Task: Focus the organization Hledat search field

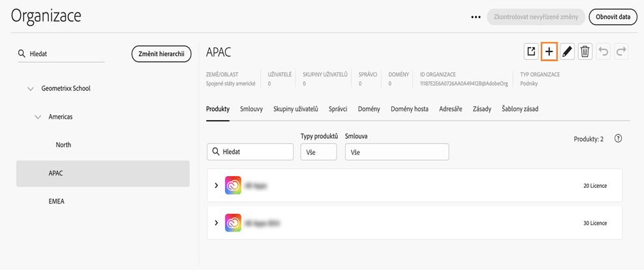Action: click(61, 53)
